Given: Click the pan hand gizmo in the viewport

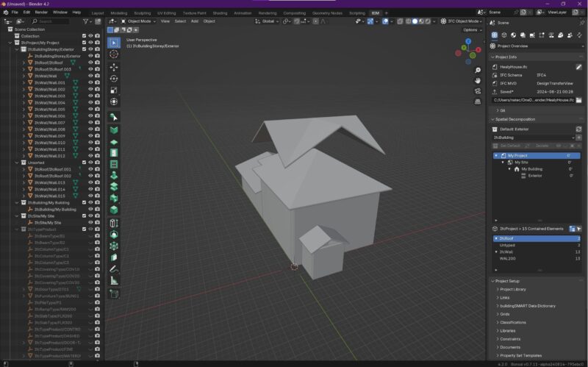Looking at the screenshot, I should (x=477, y=79).
